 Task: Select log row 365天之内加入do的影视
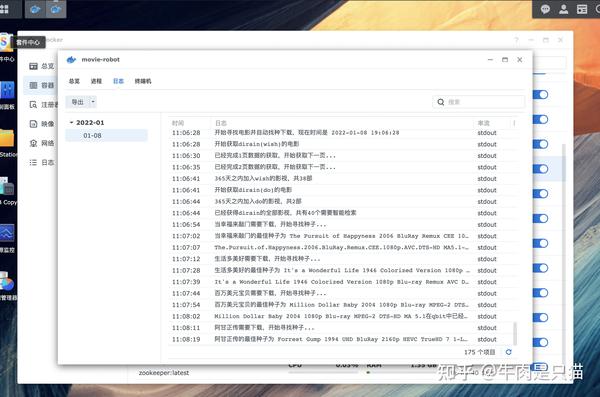click(343, 201)
